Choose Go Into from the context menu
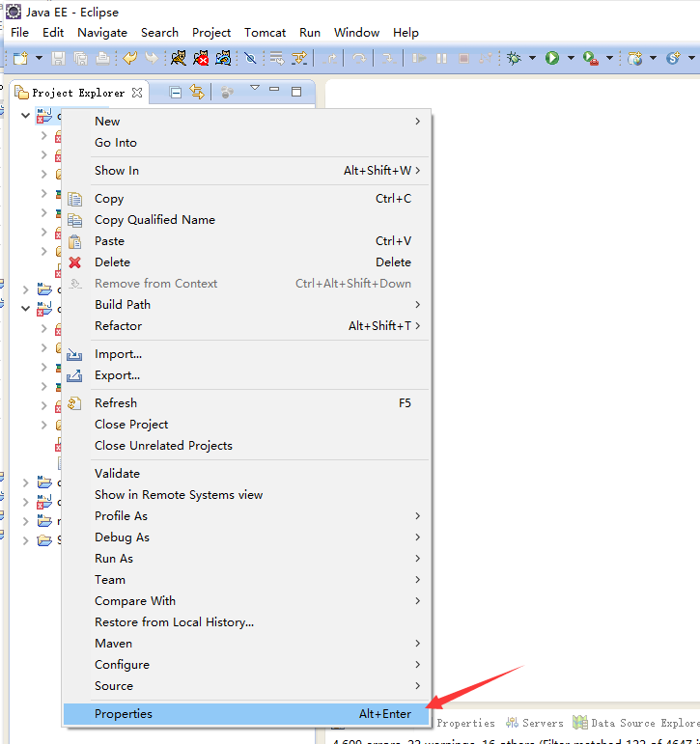 pyautogui.click(x=246, y=143)
